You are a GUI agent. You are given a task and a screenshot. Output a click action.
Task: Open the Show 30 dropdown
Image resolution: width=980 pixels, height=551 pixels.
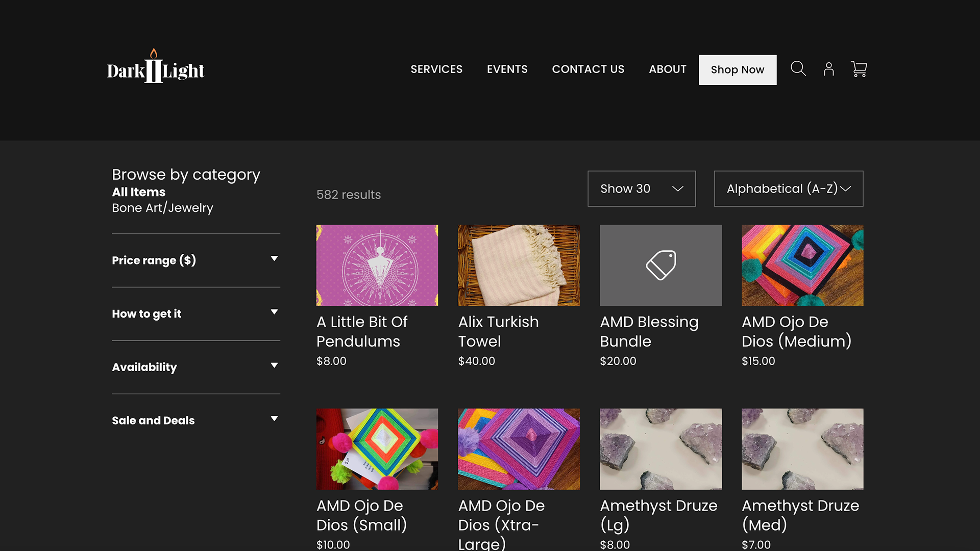point(642,189)
